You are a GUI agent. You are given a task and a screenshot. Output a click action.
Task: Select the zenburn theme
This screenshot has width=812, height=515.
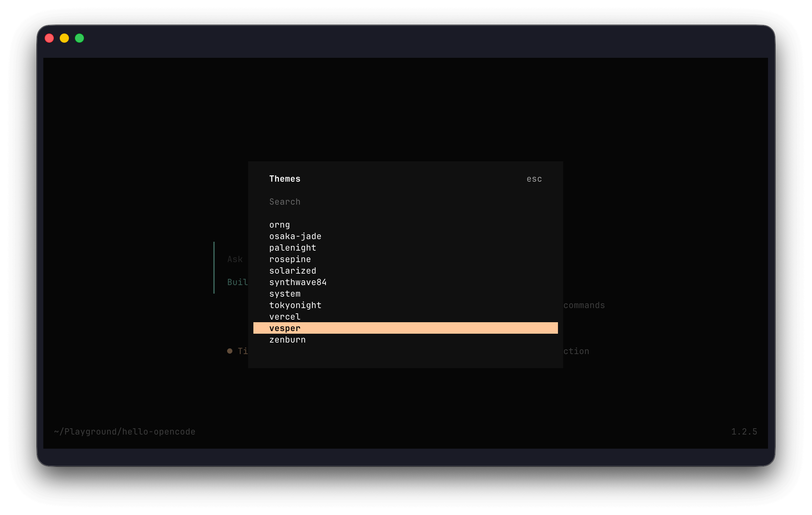pos(287,340)
